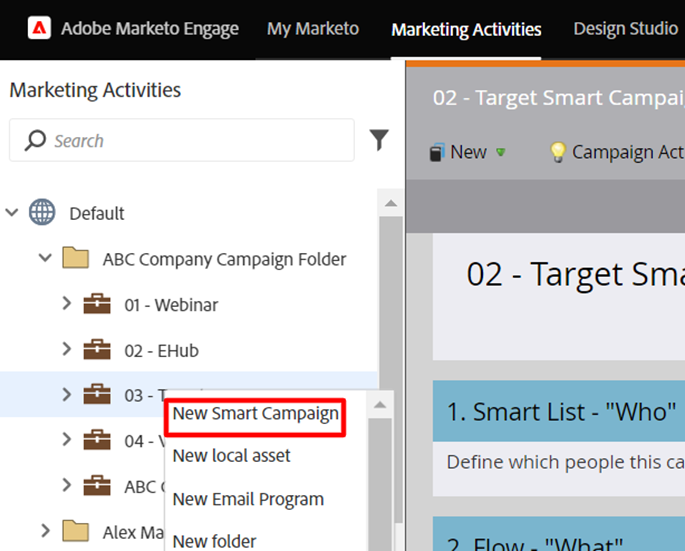
Task: Click the 02 - Target Smart Campaign tab title
Action: 559,97
